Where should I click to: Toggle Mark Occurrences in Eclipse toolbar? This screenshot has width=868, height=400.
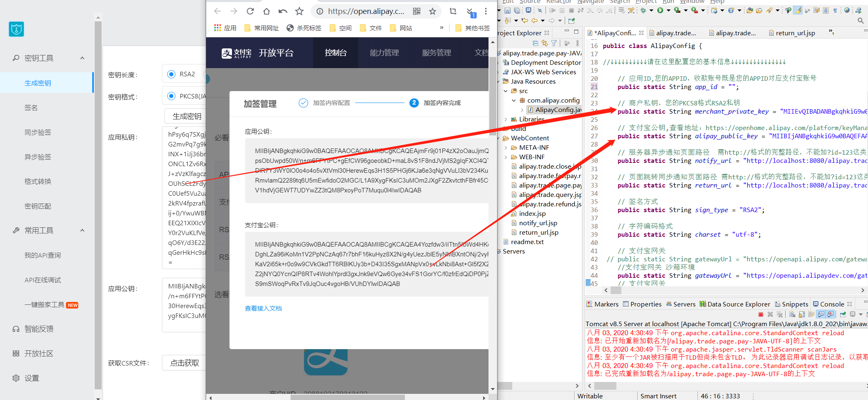[798, 10]
